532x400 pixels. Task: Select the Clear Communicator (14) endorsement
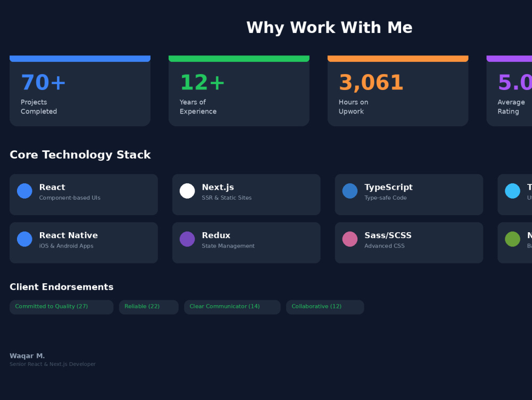232,307
